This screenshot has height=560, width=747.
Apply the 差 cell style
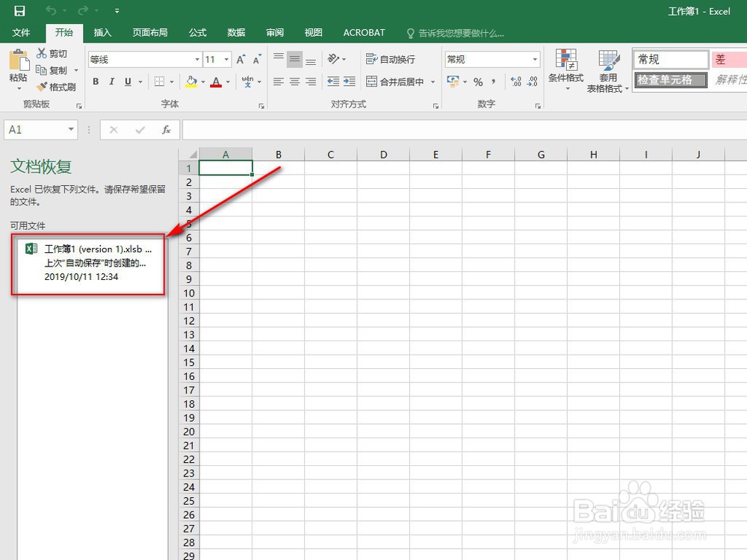pyautogui.click(x=728, y=60)
